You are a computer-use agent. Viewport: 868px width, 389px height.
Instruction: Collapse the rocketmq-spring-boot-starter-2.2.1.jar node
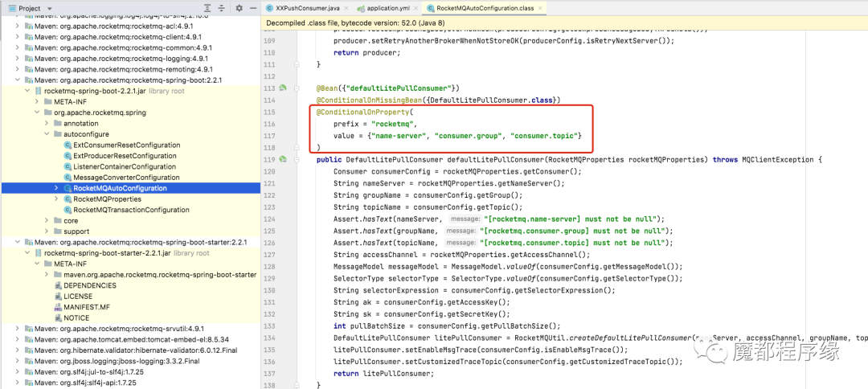[27, 253]
